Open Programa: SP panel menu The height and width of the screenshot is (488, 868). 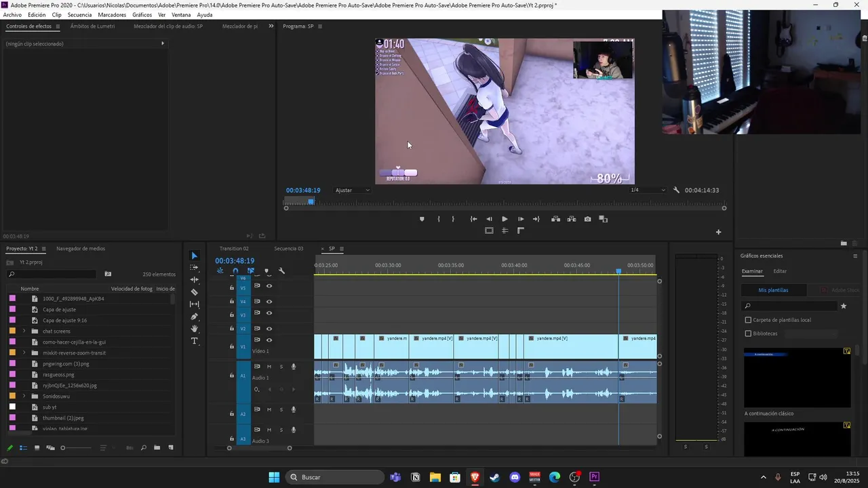coord(320,26)
